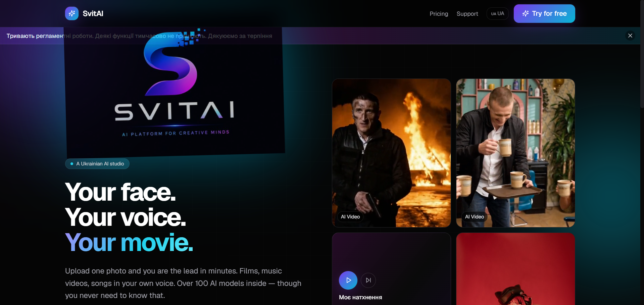This screenshot has width=644, height=305.
Task: Click the Моє натхнення track title
Action: pyautogui.click(x=360, y=297)
